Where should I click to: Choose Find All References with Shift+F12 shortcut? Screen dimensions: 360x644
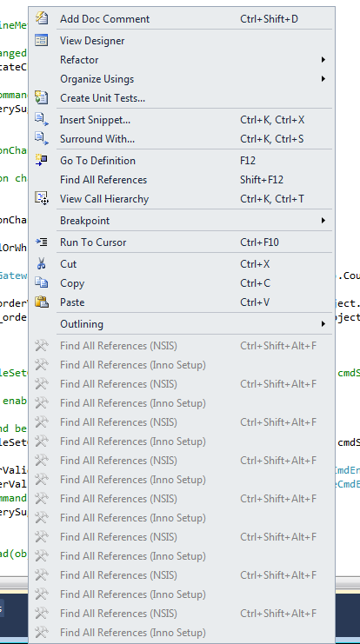(x=182, y=180)
